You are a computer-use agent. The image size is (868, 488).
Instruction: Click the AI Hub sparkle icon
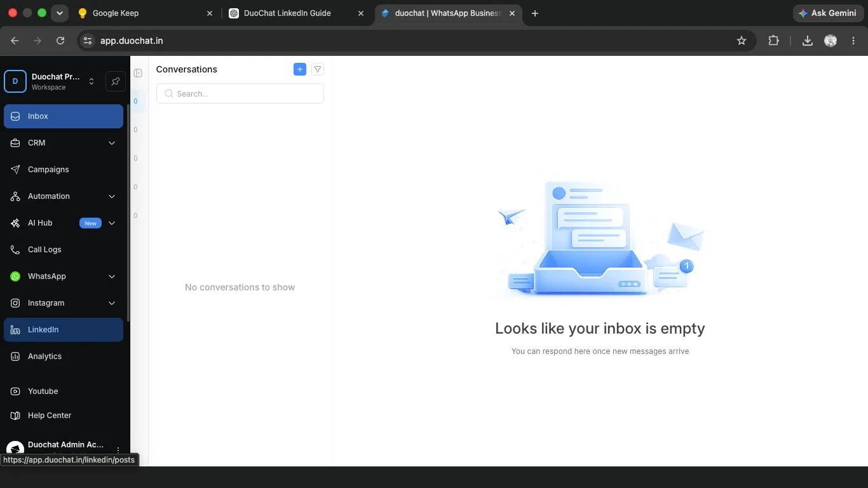[x=15, y=223]
